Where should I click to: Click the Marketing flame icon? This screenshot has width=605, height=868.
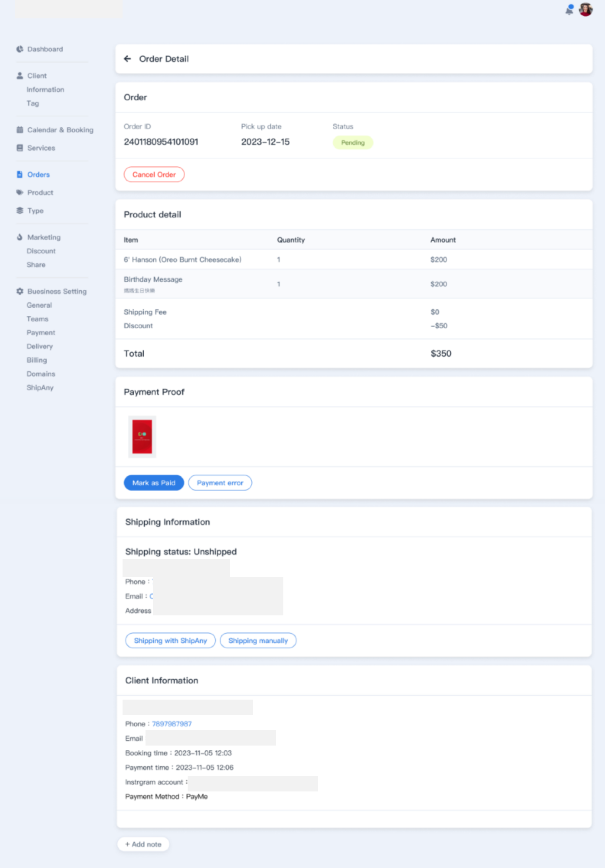pyautogui.click(x=20, y=237)
